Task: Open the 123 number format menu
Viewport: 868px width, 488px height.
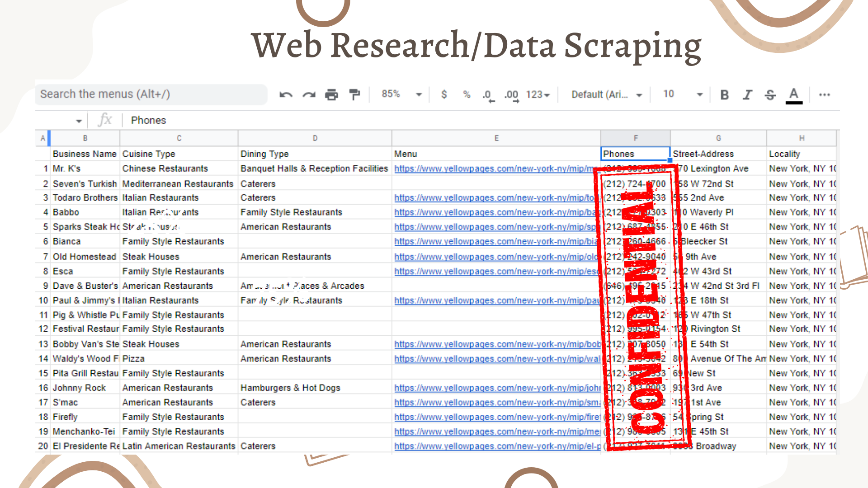Action: coord(538,94)
